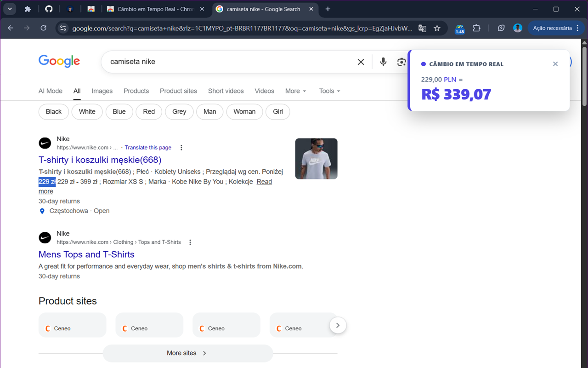This screenshot has height=368, width=588.
Task: Show next product sites with arrow
Action: tap(338, 325)
